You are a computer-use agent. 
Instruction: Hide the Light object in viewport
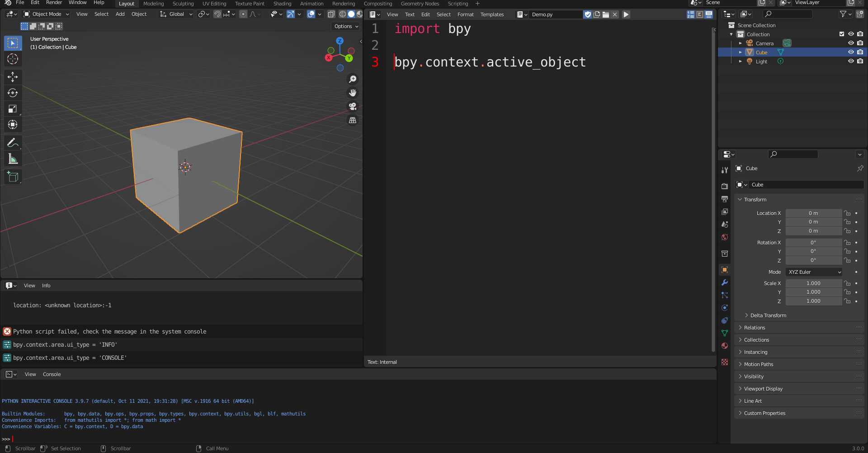click(851, 61)
